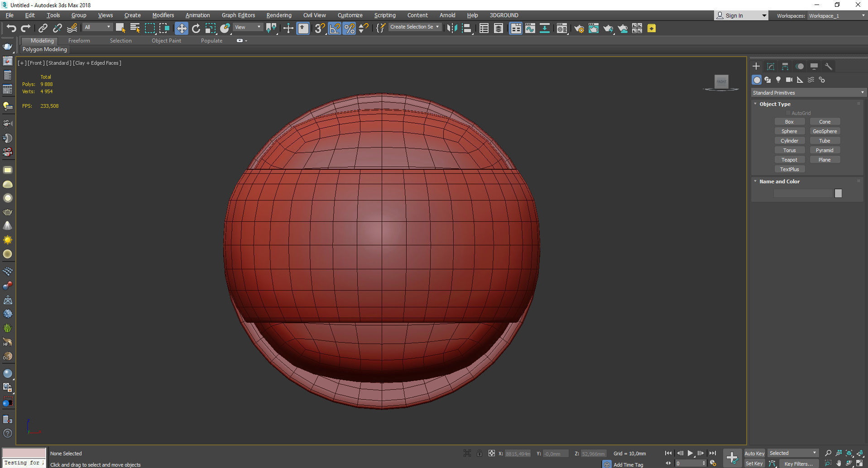Open the Curve Editor
The height and width of the screenshot is (468, 868).
tap(530, 29)
